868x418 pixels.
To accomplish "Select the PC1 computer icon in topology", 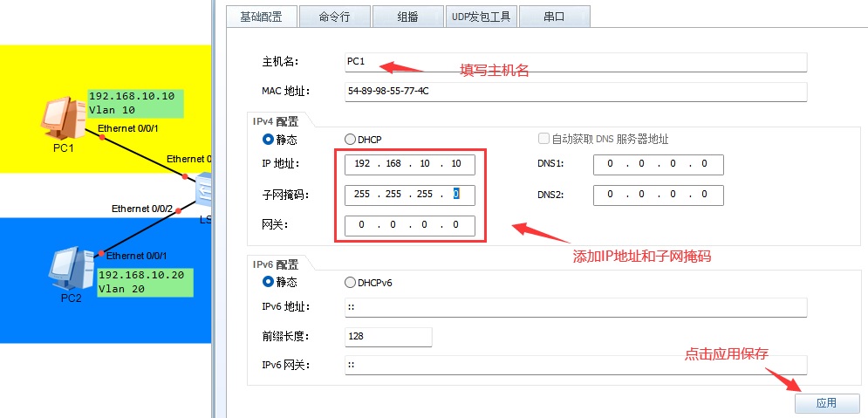I will click(x=63, y=118).
